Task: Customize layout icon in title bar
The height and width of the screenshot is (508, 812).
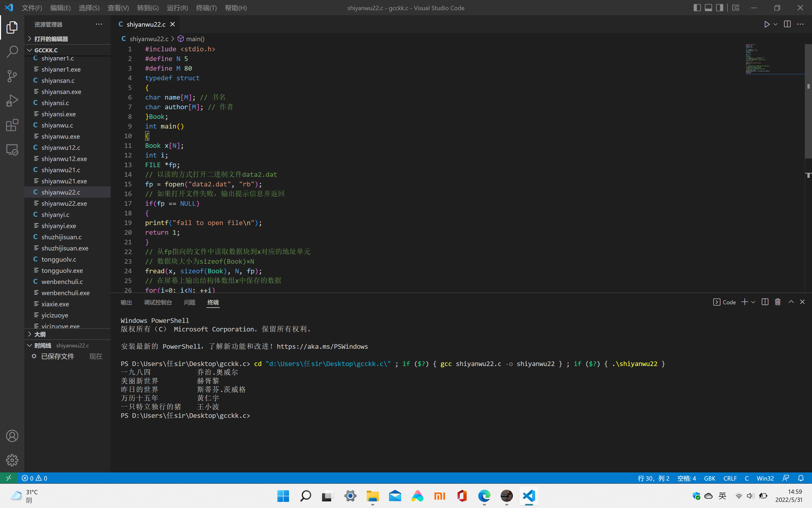Action: (736, 8)
